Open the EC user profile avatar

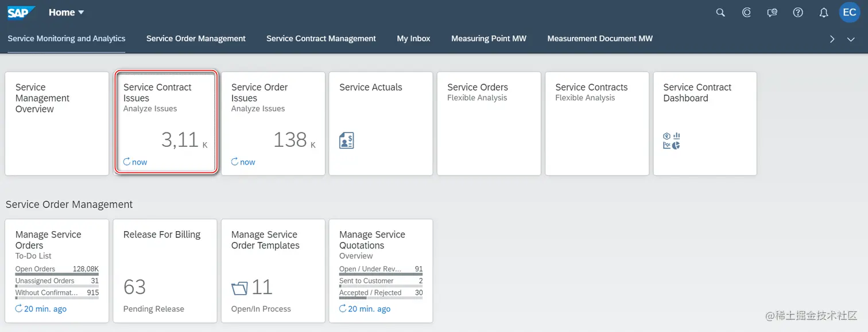coord(850,13)
